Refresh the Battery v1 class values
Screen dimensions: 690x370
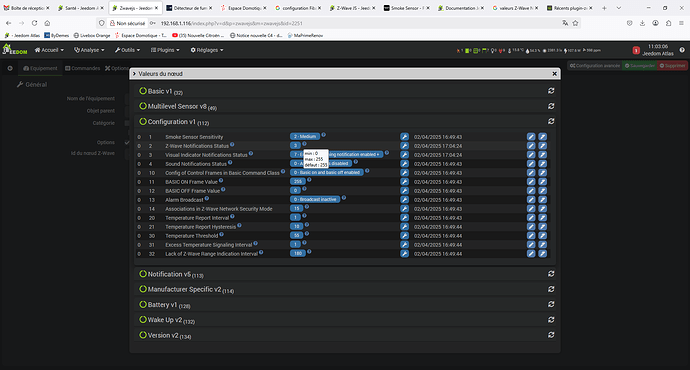[551, 304]
